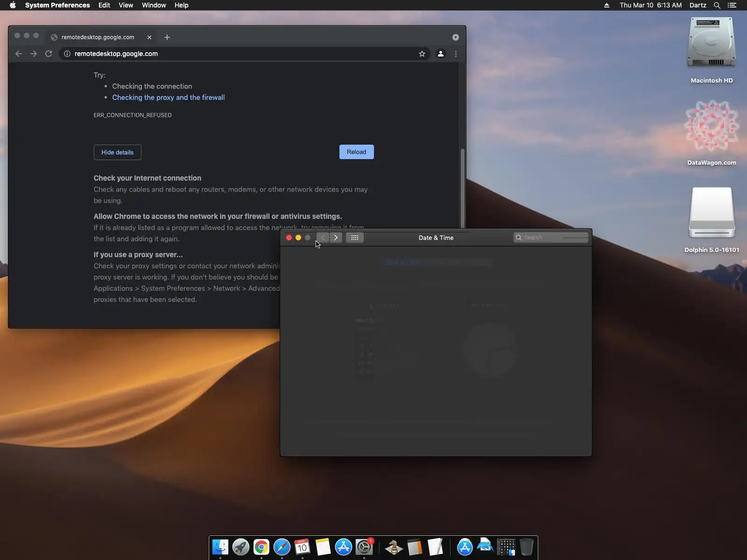Open Chrome's three-dot menu
The width and height of the screenshot is (747, 560).
tap(456, 54)
